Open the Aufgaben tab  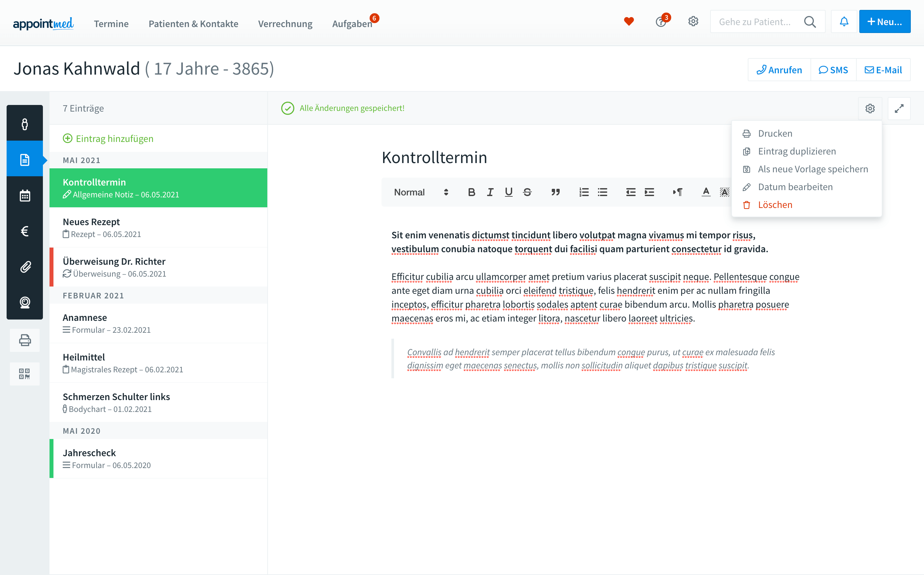coord(352,23)
